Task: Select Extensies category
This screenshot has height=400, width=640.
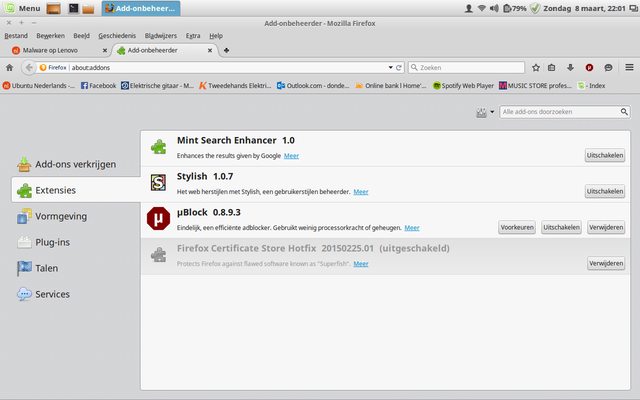Action: tap(76, 190)
